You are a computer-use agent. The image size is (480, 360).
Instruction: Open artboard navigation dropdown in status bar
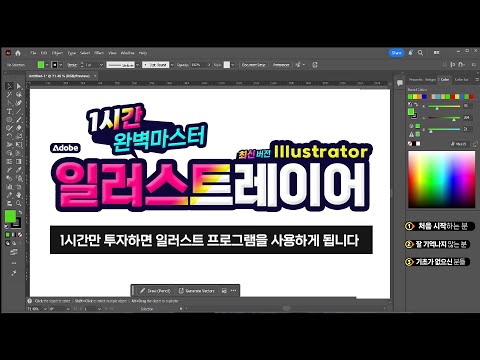point(99,309)
